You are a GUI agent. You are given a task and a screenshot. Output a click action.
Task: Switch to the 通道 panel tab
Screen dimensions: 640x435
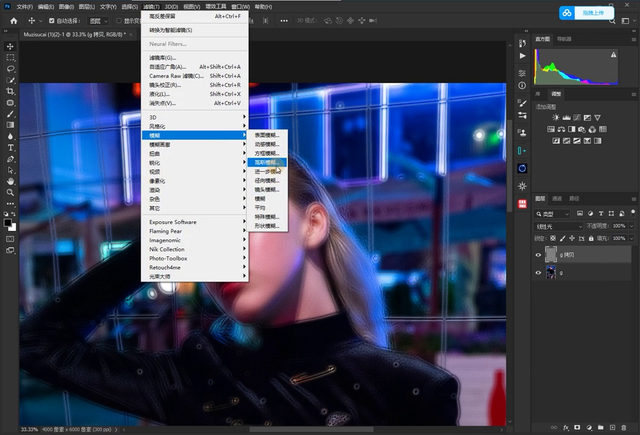tap(558, 198)
